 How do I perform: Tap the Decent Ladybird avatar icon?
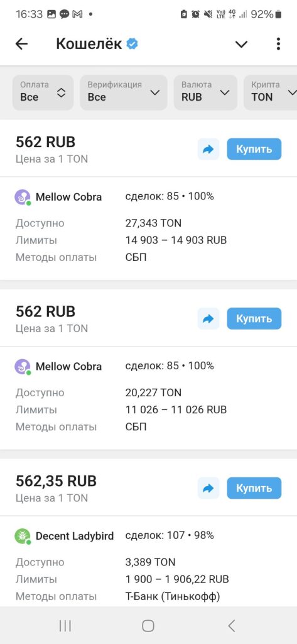point(23,536)
